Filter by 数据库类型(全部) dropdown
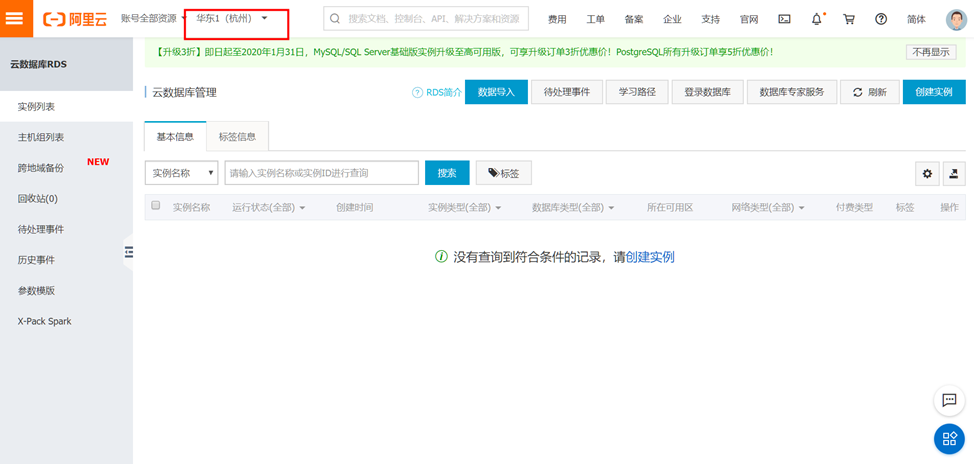The height and width of the screenshot is (464, 974). tap(573, 207)
